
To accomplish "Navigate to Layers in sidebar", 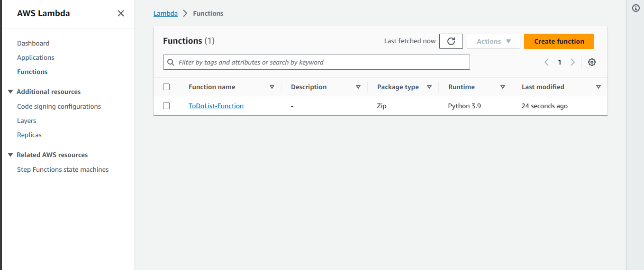I will 27,121.
